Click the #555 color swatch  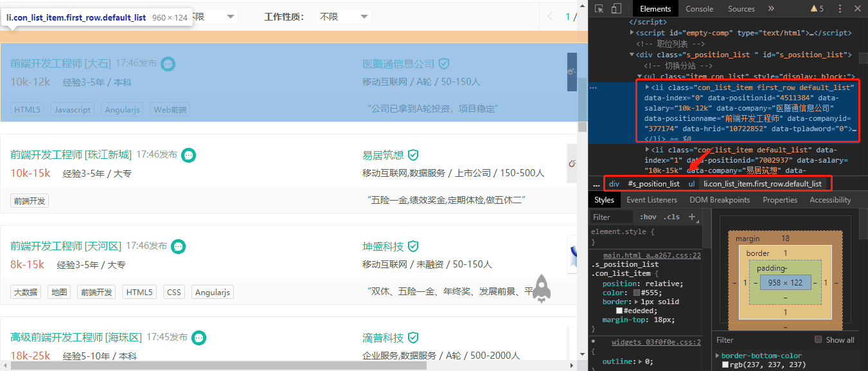coord(637,293)
